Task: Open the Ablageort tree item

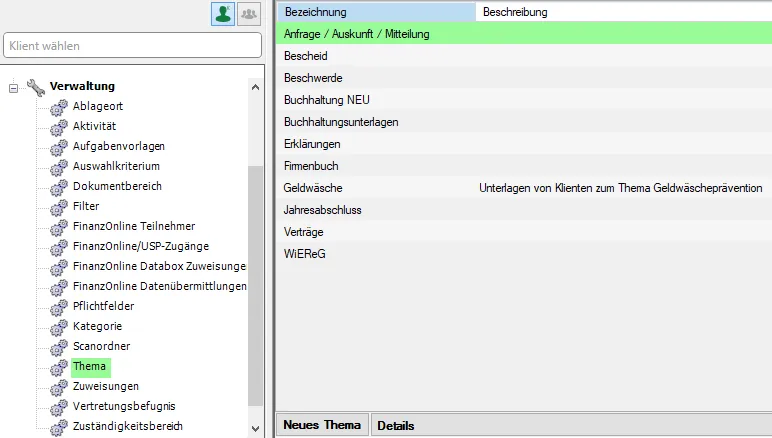Action: click(97, 106)
